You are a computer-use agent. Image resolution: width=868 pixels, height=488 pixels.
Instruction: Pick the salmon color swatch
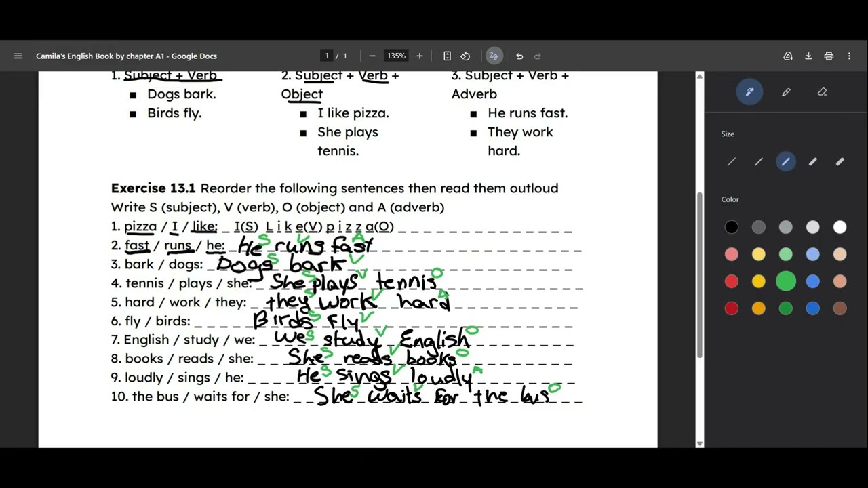[x=840, y=281]
